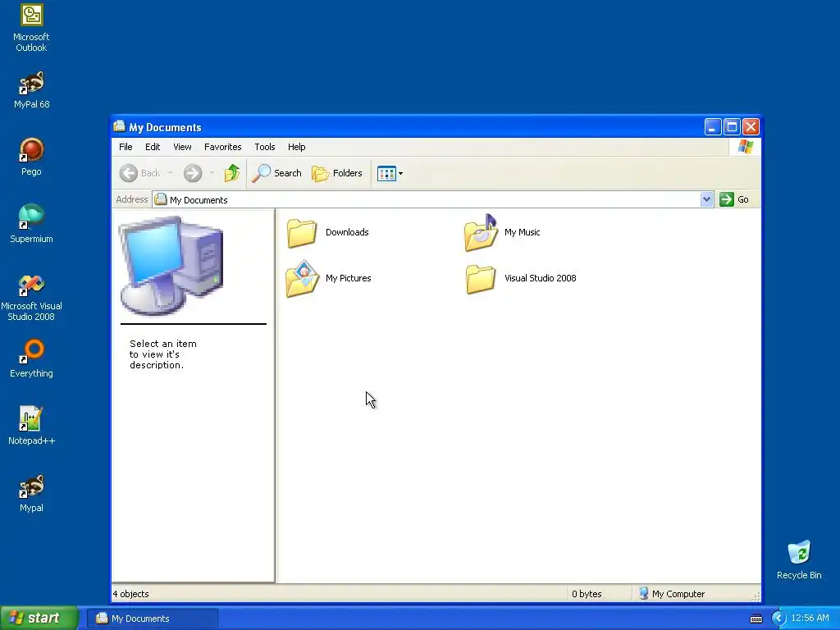Image resolution: width=840 pixels, height=630 pixels.
Task: Open the Favorites menu
Action: pos(223,147)
